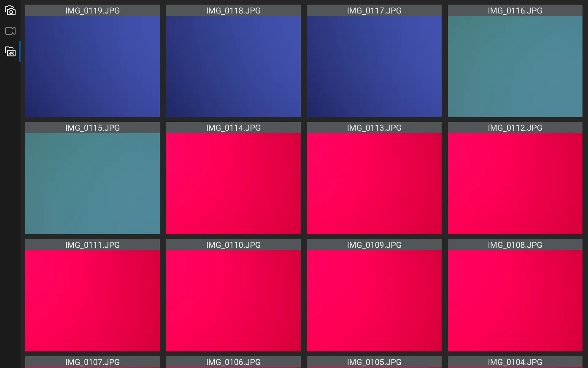Viewport: 588px width, 368px height.
Task: Open thumbnail of IMG_0109.JPG
Action: [x=374, y=301]
